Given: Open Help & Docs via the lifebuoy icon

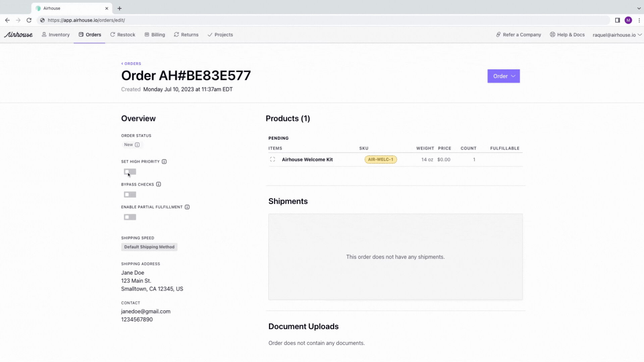Looking at the screenshot, I should (552, 35).
